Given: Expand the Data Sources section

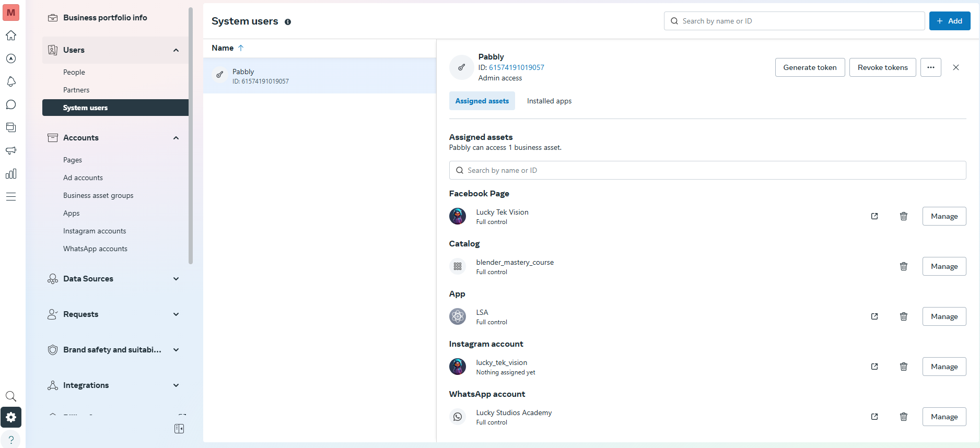Looking at the screenshot, I should coord(176,279).
